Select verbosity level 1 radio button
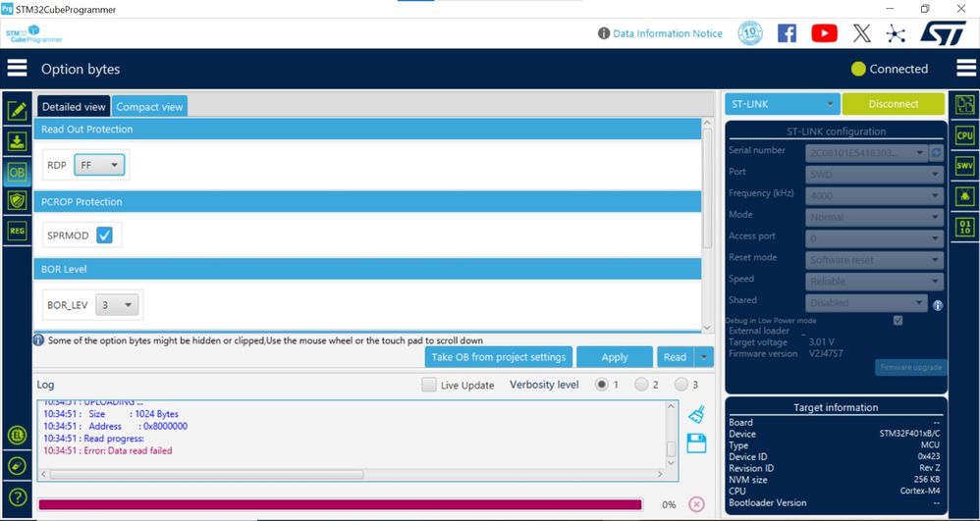 click(x=602, y=385)
